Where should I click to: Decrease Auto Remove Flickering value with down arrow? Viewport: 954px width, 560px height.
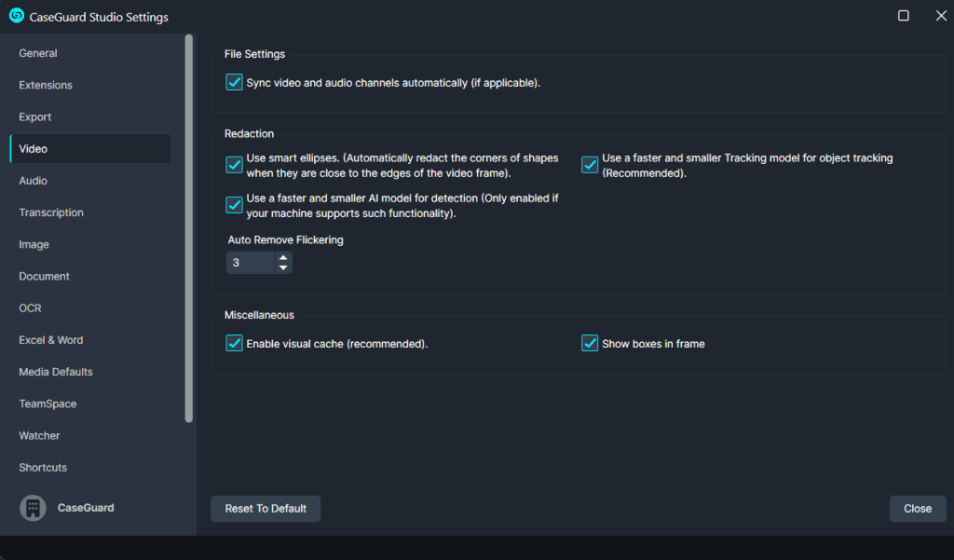tap(283, 268)
